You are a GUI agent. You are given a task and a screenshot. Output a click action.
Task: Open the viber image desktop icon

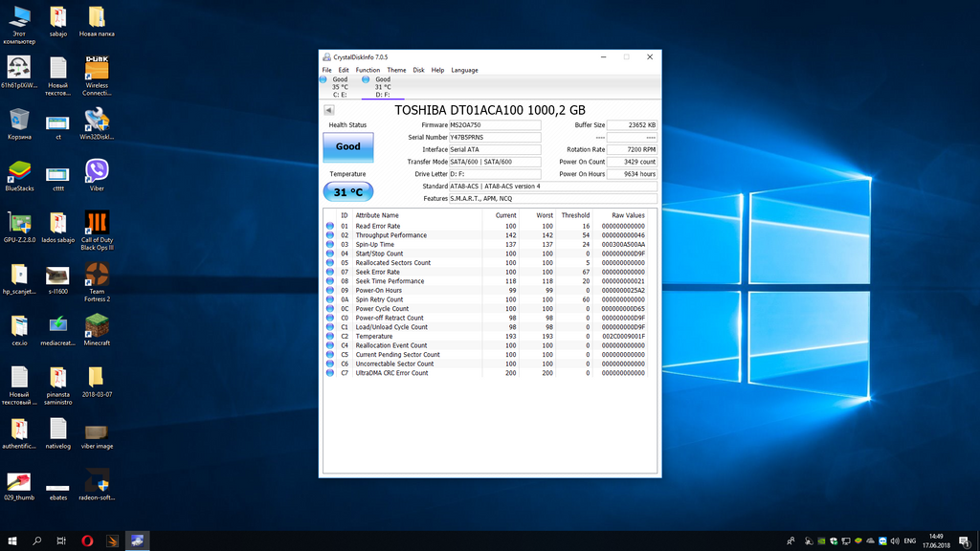click(97, 435)
